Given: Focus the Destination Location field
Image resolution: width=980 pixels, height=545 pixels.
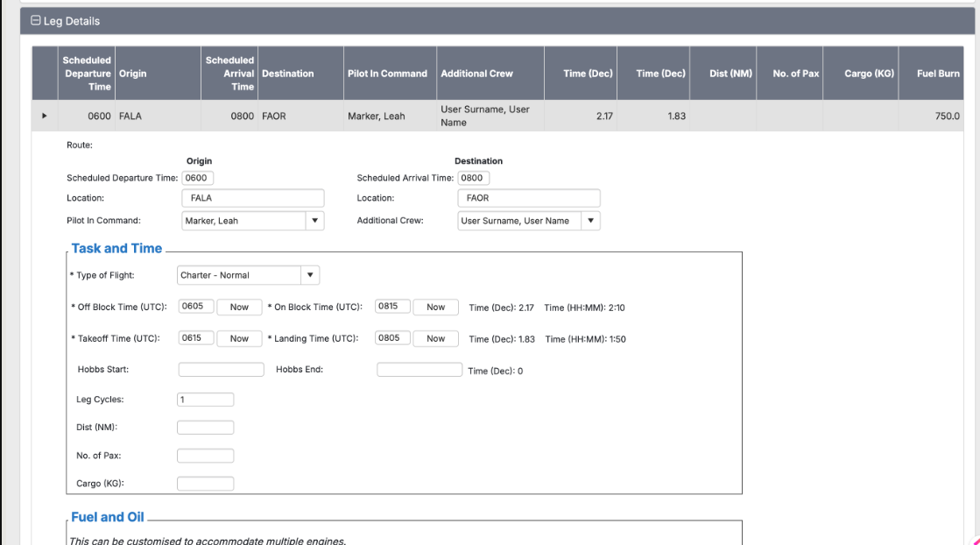Looking at the screenshot, I should tap(529, 198).
